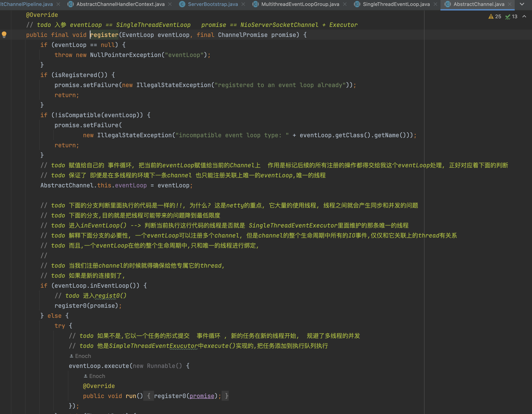The height and width of the screenshot is (414, 532).
Task: Click "eventLoop" string in NullPointerException
Action: 184,55
